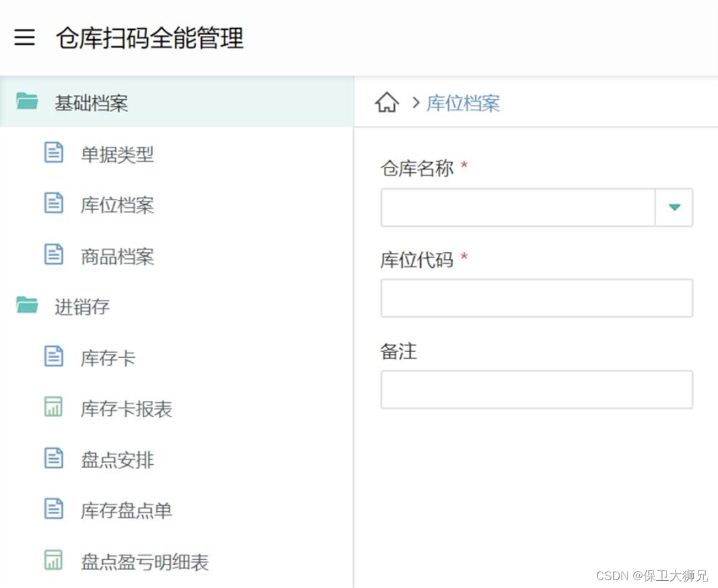Click the report icon beside 库存卡报表
718x588 pixels.
[53, 407]
